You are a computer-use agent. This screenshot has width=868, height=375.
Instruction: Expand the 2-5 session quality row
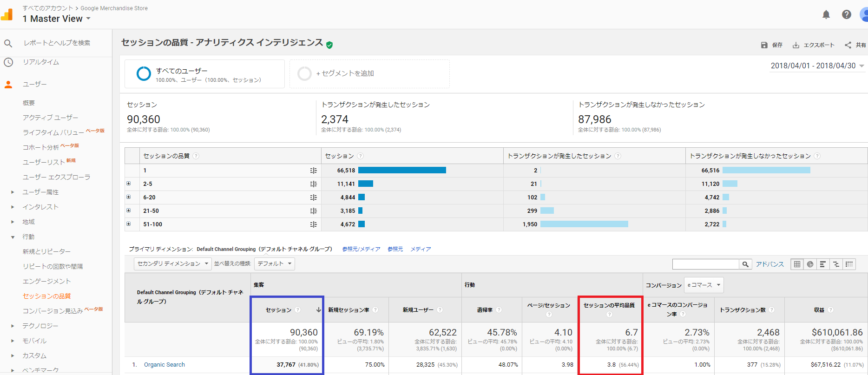click(129, 184)
